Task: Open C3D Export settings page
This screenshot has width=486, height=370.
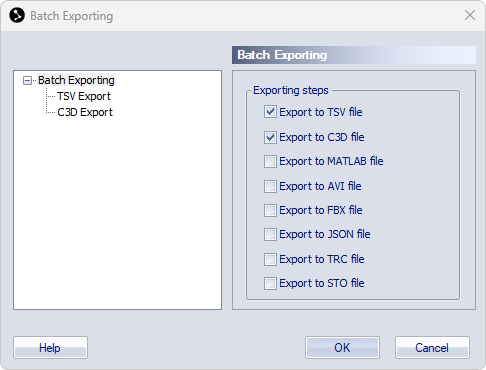Action: tap(85, 112)
